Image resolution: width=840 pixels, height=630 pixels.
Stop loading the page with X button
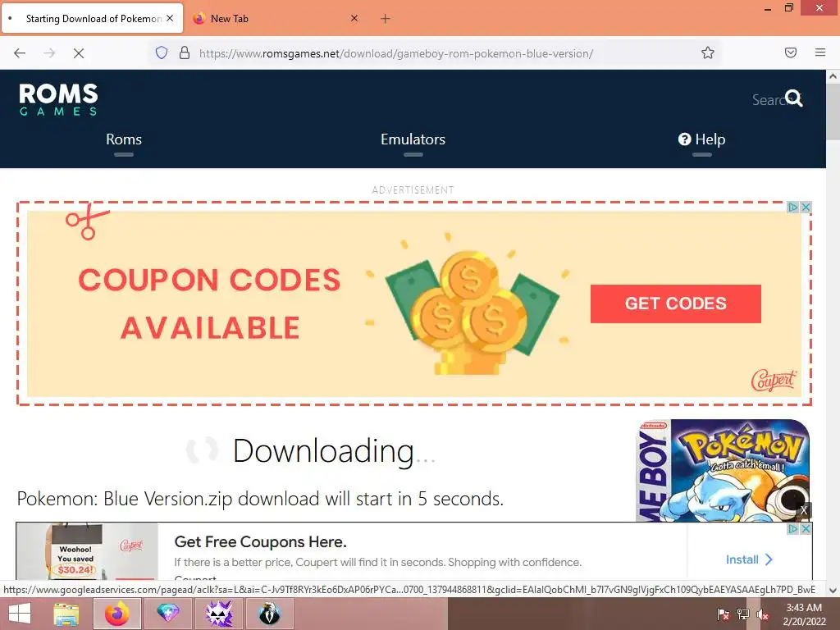pyautogui.click(x=79, y=53)
